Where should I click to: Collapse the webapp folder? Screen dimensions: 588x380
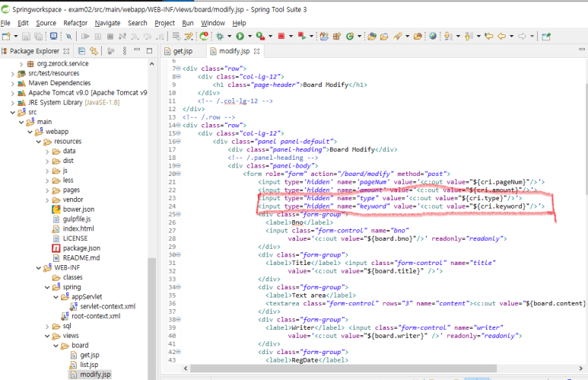pos(30,132)
